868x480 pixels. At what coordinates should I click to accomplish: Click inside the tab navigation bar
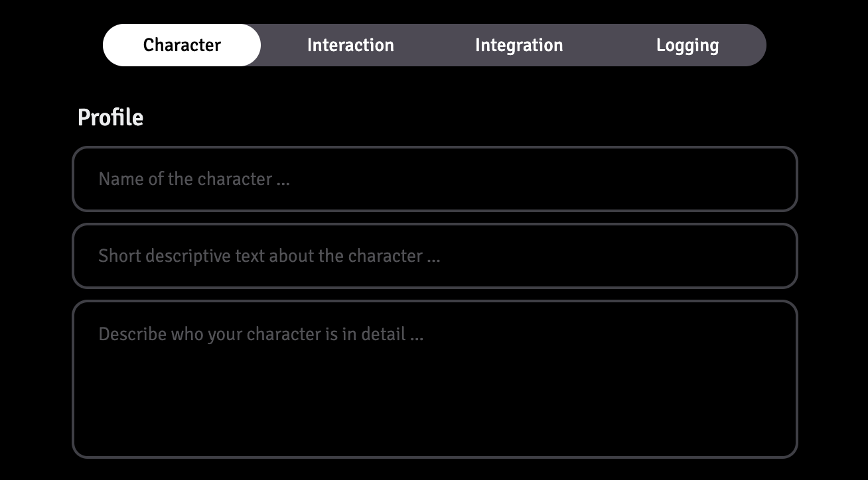(x=435, y=44)
